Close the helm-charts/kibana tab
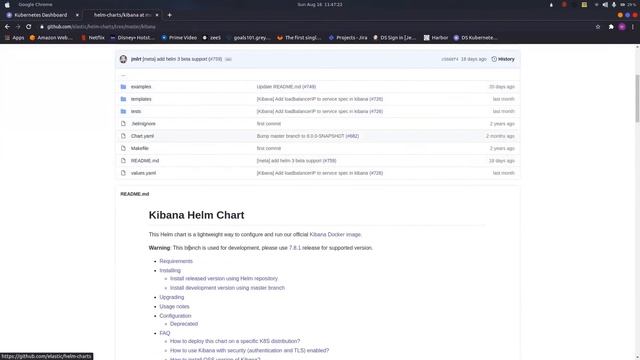Screen dimensions: 640x360 tap(157, 15)
